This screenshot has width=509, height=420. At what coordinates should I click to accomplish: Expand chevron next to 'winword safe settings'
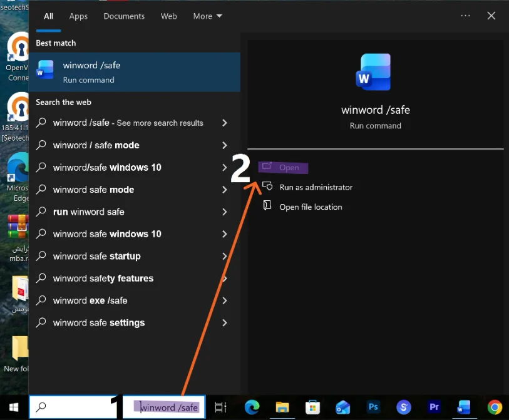224,322
